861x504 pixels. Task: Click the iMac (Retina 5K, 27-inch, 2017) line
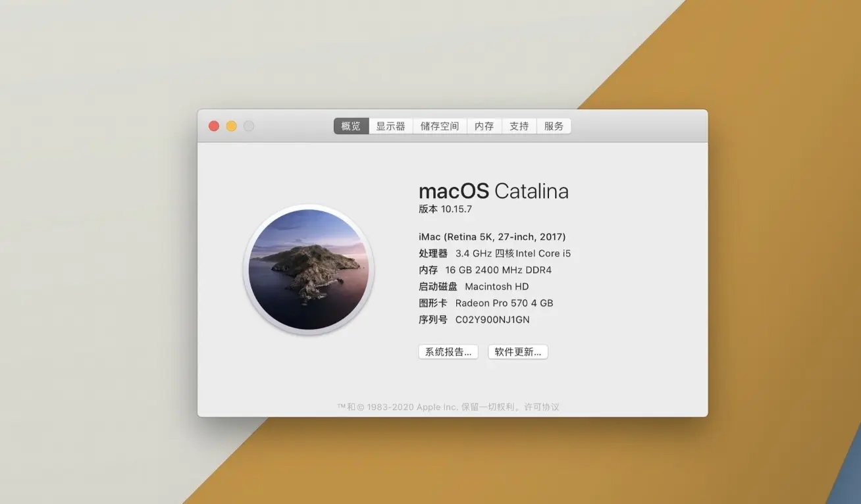[492, 237]
